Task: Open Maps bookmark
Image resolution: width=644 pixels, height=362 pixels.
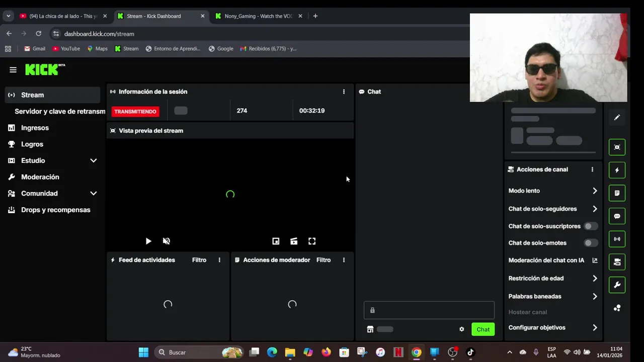Action: [97, 49]
